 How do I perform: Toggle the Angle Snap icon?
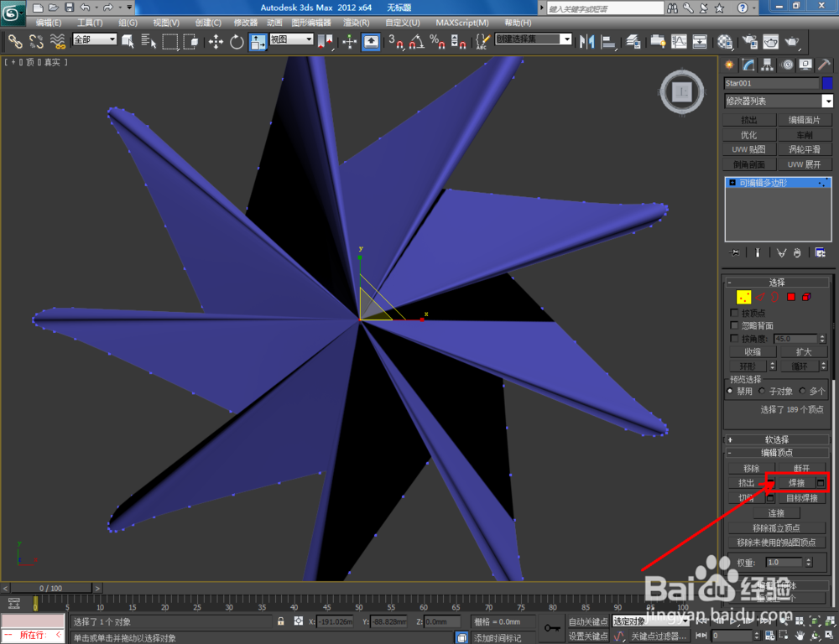(417, 41)
